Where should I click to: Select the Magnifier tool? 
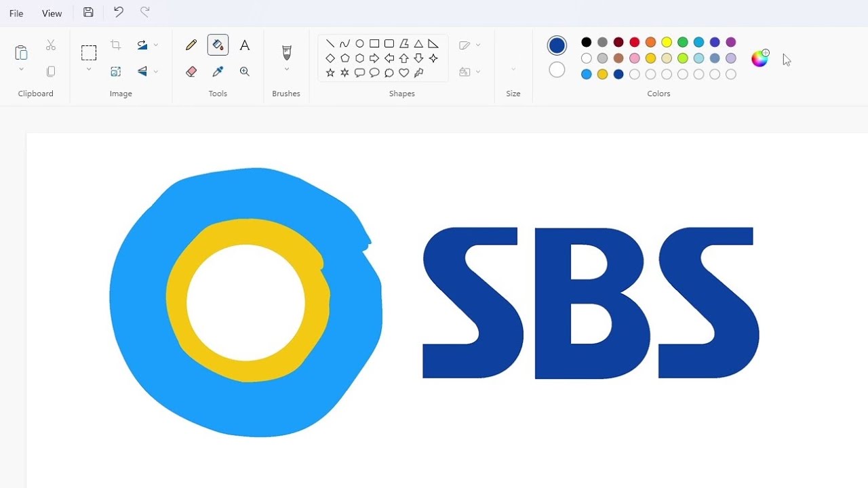pos(245,71)
